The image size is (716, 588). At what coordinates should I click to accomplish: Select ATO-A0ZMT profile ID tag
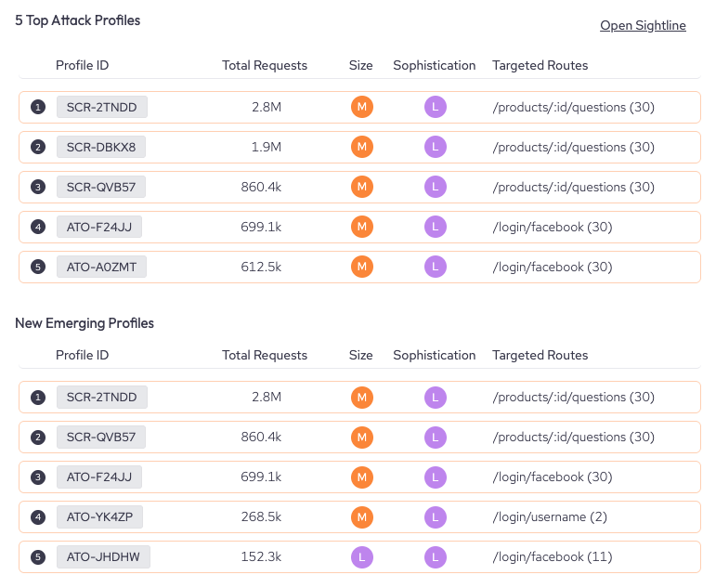point(101,267)
